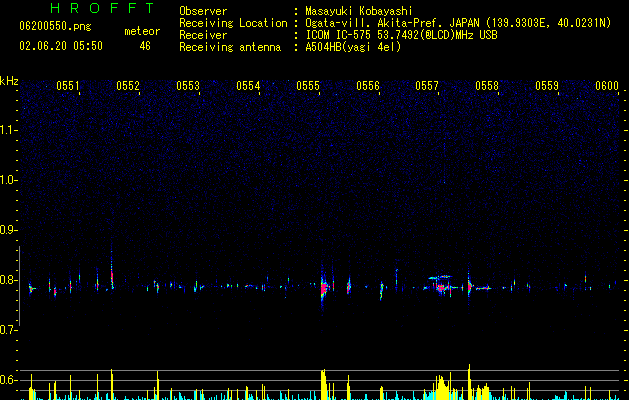Click the 0556 time marker

(368, 86)
